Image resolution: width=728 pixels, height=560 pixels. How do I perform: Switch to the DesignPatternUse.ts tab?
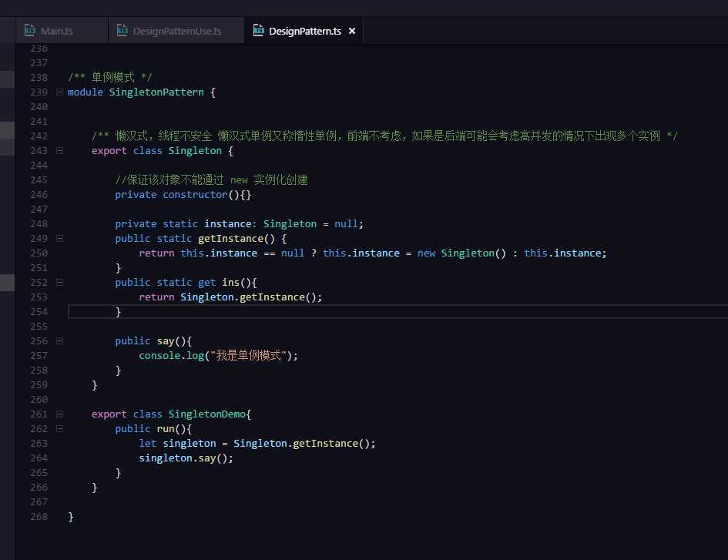click(176, 31)
